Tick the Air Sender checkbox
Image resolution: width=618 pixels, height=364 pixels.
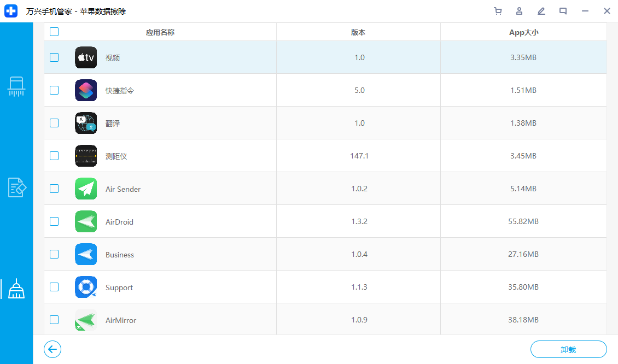(x=54, y=189)
